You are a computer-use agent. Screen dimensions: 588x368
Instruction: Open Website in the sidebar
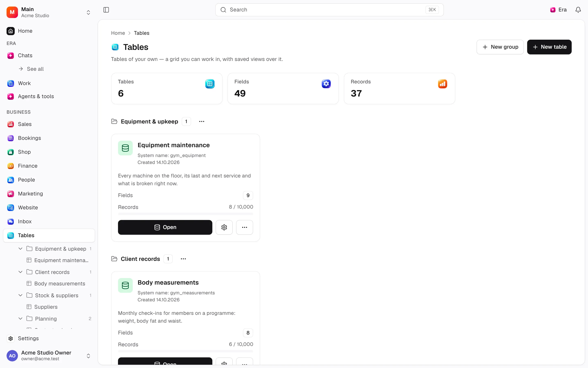tap(49, 207)
